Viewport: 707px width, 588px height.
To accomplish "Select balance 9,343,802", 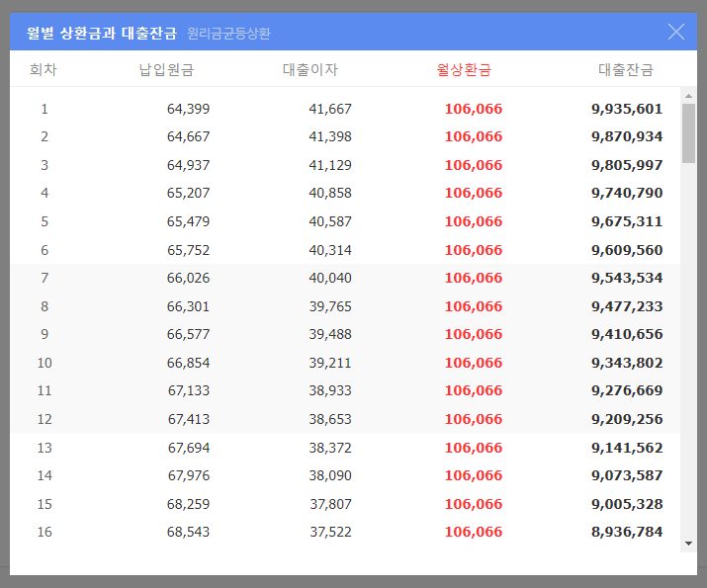I will click(x=627, y=363).
